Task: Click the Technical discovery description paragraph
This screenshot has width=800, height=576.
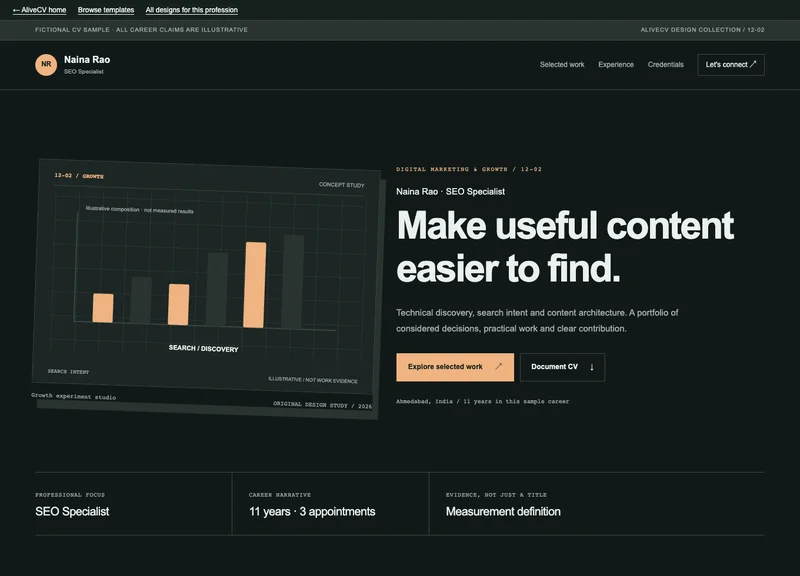Action: coord(537,320)
